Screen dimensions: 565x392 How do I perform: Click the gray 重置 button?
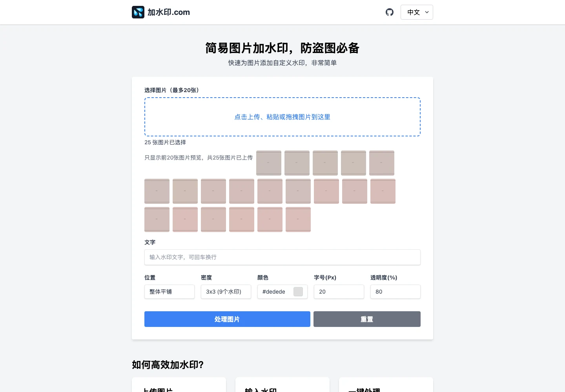click(x=367, y=319)
